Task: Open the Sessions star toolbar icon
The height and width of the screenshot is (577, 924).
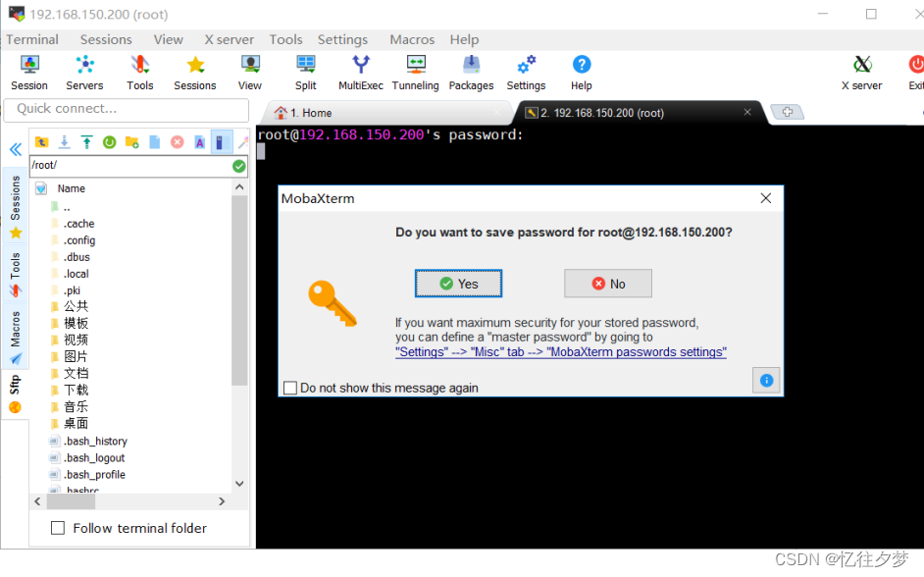Action: 195,73
